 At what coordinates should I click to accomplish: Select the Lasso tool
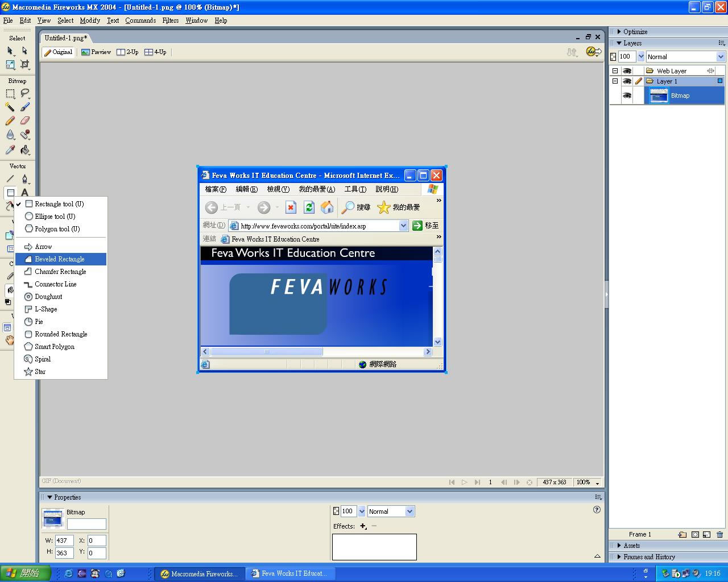tap(24, 93)
